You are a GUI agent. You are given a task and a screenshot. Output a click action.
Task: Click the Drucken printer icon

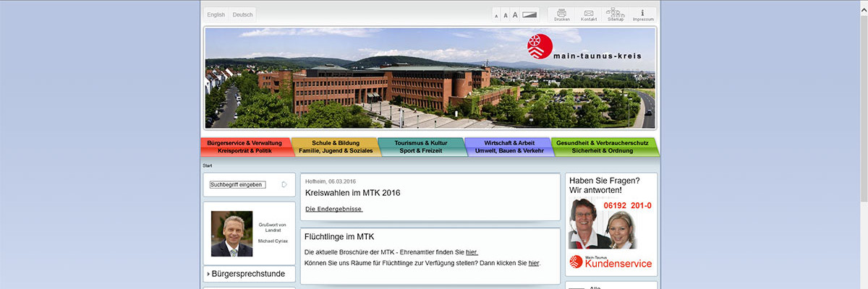pyautogui.click(x=562, y=14)
